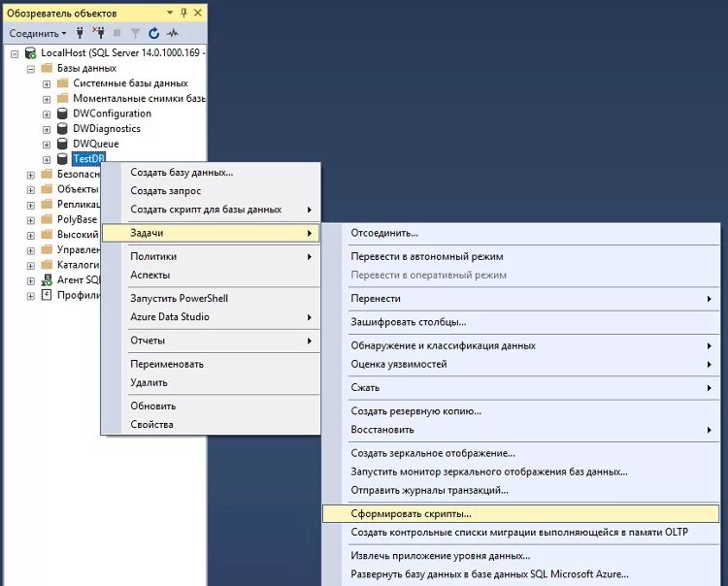The width and height of the screenshot is (728, 586).
Task: Expand the TestDB database node
Action: point(47,160)
